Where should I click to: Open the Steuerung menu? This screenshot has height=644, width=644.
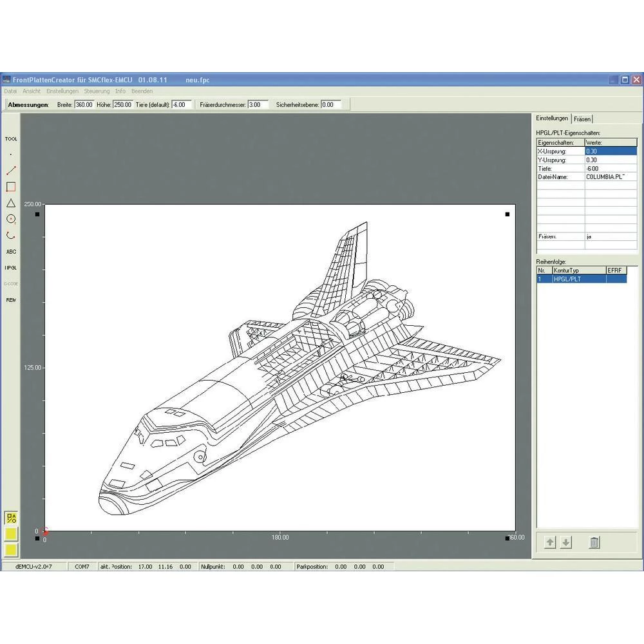(97, 91)
